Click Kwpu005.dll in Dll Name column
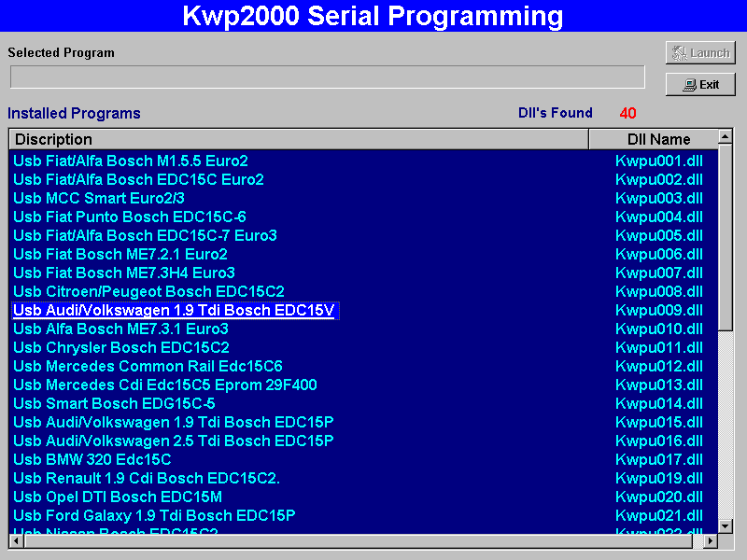The width and height of the screenshot is (747, 560). [x=659, y=235]
